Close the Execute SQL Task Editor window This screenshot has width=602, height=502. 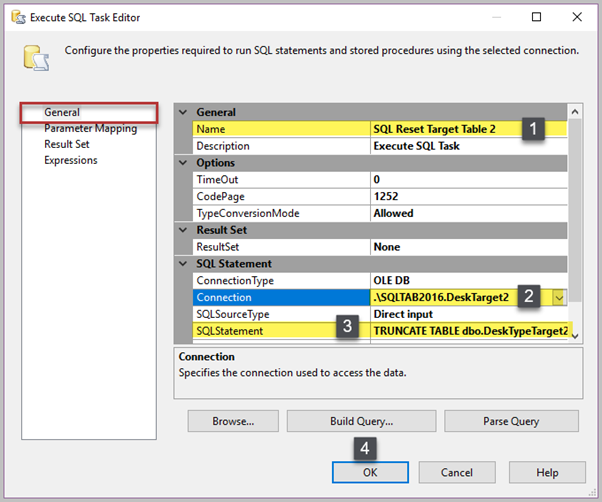click(x=577, y=17)
